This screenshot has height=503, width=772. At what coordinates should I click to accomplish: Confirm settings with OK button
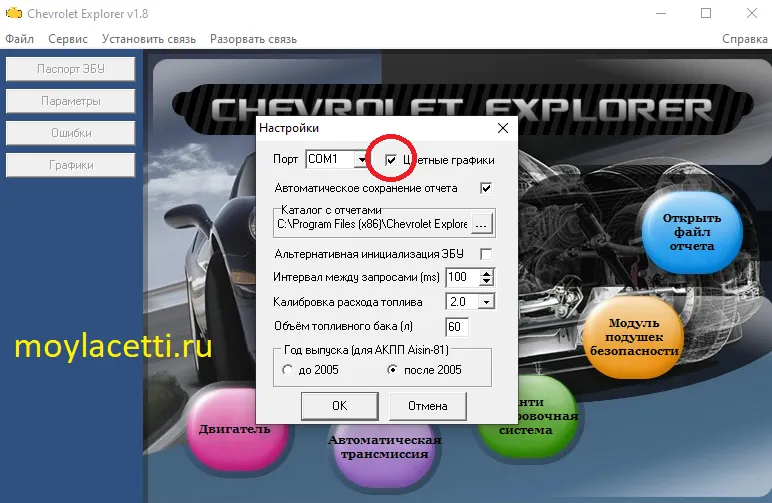[340, 406]
